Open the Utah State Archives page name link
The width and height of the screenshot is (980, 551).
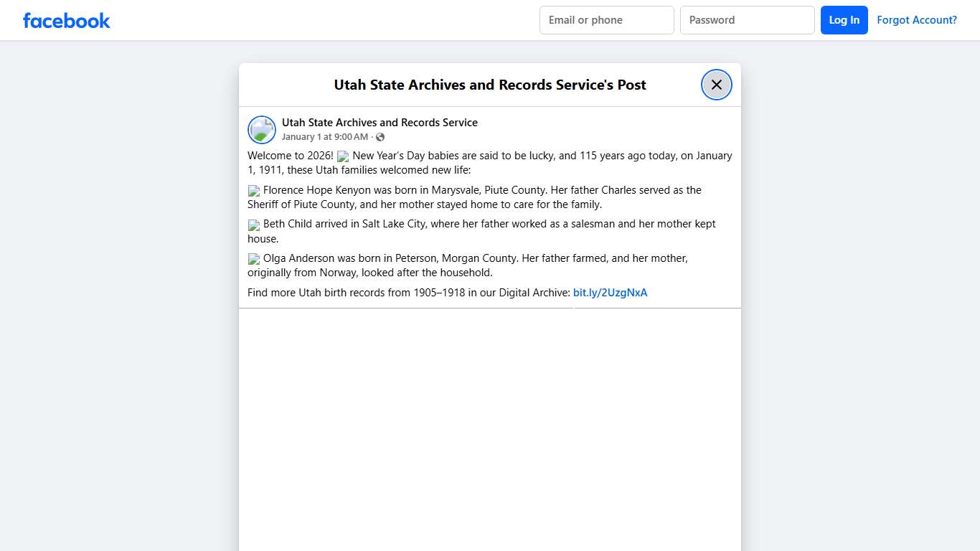click(x=380, y=123)
